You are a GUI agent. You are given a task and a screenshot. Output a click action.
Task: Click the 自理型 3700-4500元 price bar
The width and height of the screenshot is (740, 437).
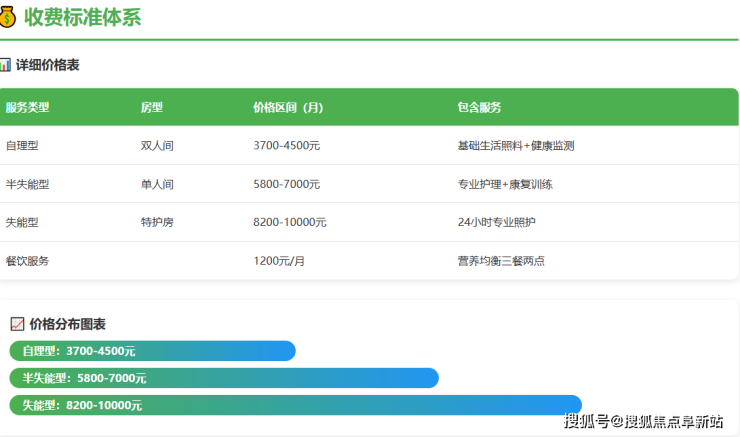[x=152, y=351]
